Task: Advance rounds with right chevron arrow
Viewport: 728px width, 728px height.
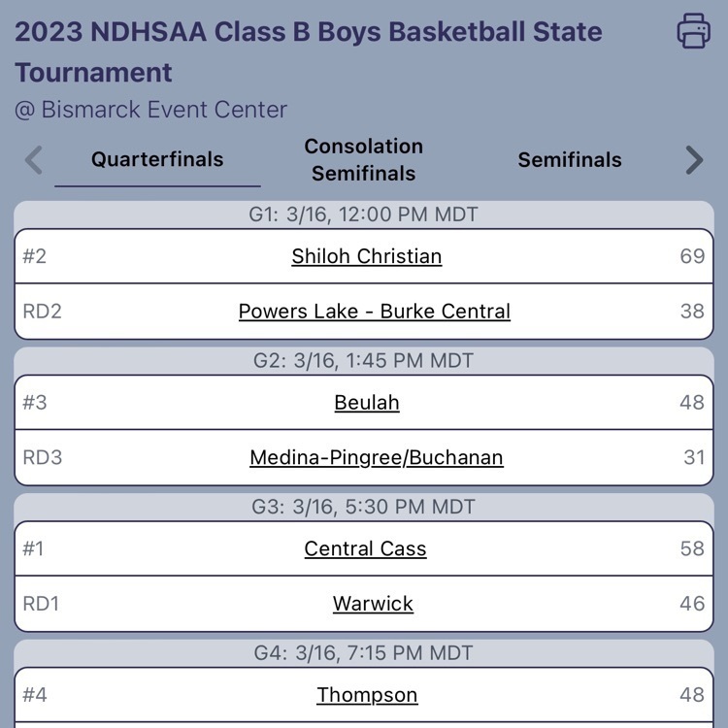Action: 693,160
